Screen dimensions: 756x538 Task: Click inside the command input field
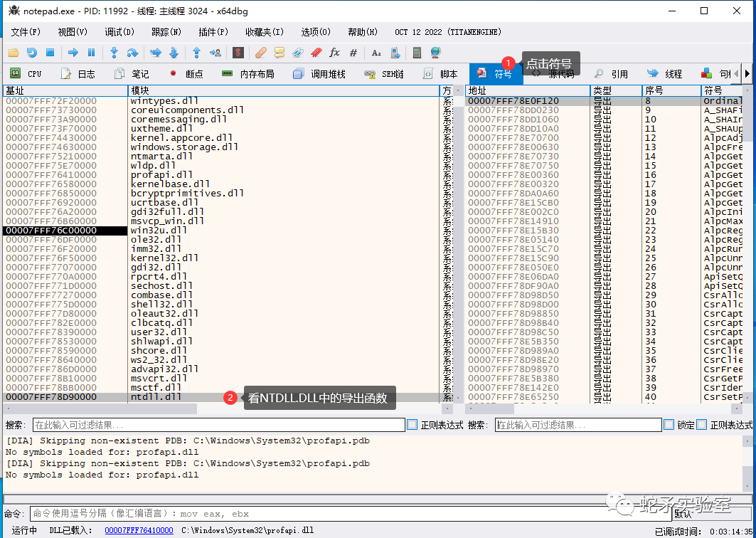click(284, 514)
